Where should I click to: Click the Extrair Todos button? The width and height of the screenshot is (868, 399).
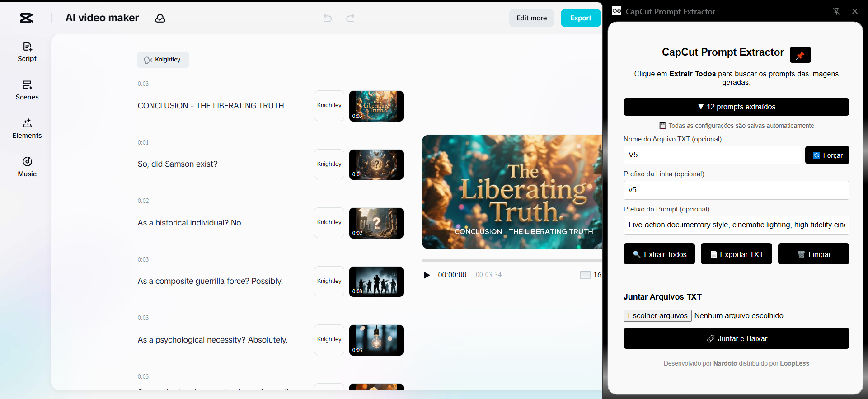click(x=659, y=254)
